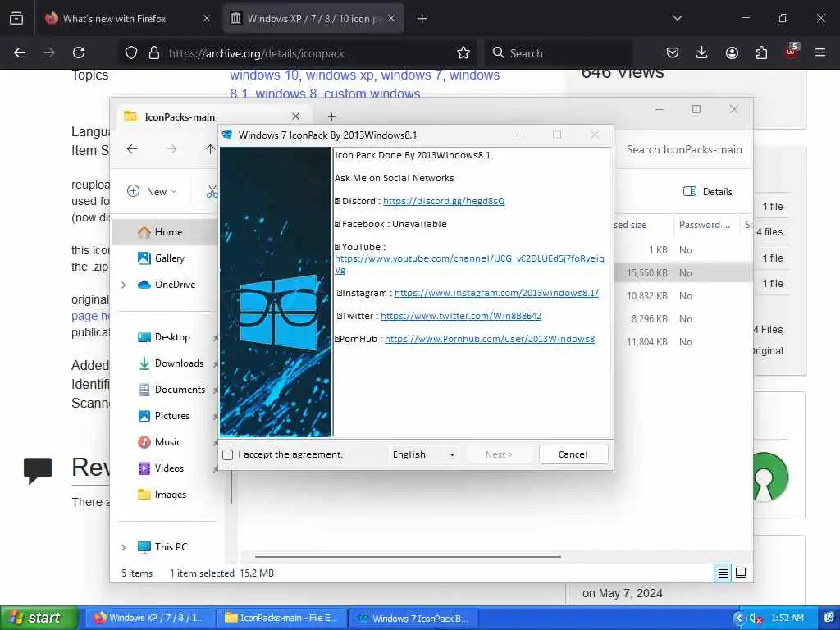This screenshot has width=840, height=630.
Task: List all tabs dropdown arrow in Firefox
Action: tap(678, 18)
